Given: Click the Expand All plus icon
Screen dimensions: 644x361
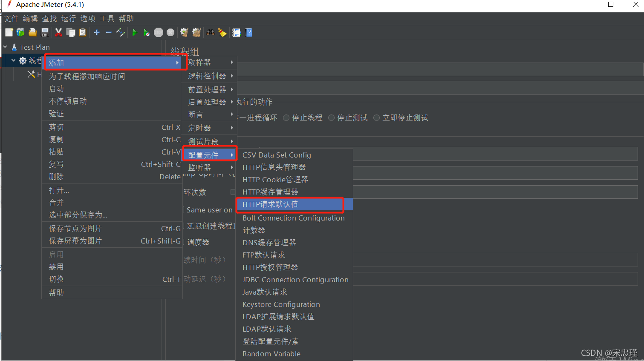Looking at the screenshot, I should point(97,32).
